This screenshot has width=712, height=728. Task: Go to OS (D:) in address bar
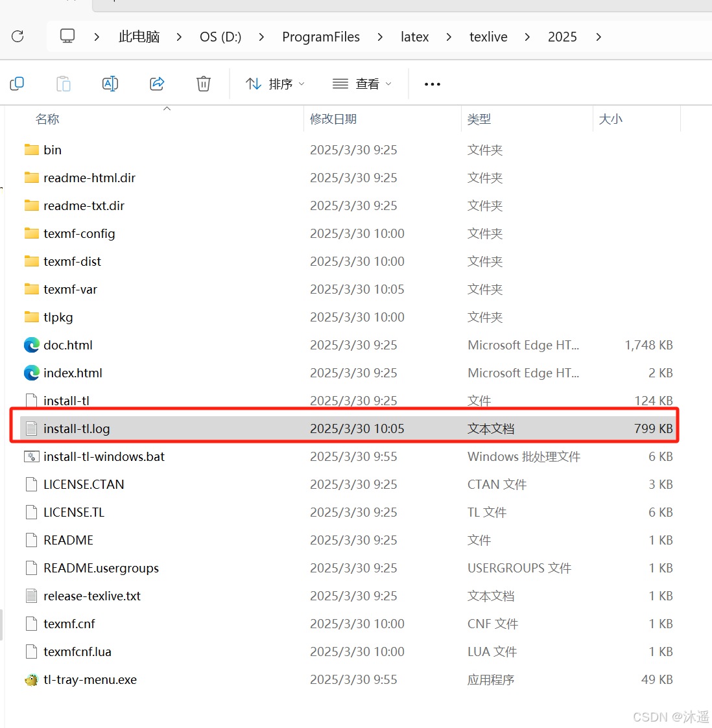[220, 37]
